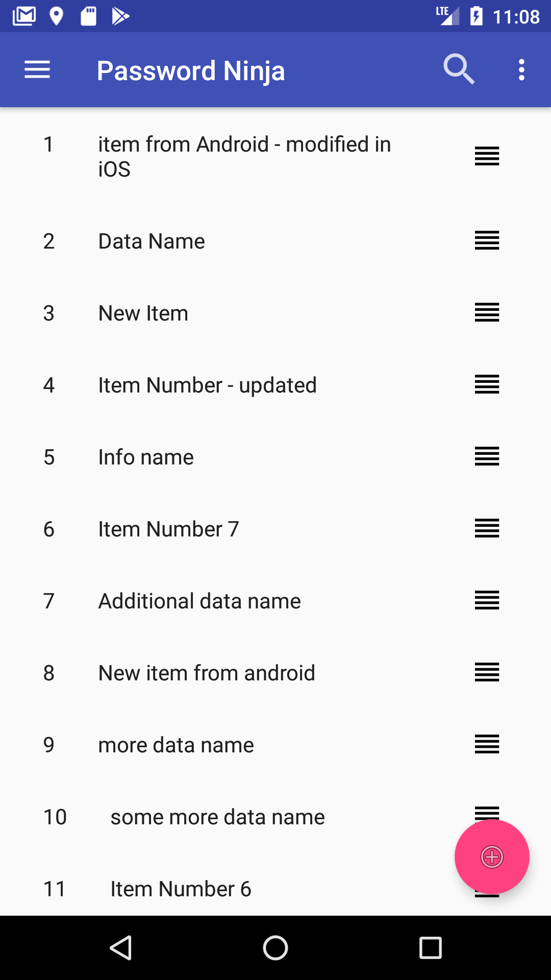Select the Item Number 6 entry
Viewport: 551px width, 980px height.
181,889
